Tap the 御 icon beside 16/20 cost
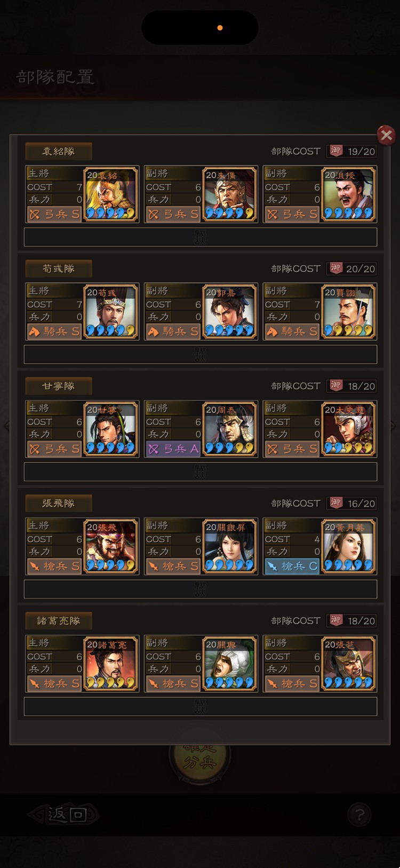This screenshot has width=400, height=868. point(335,503)
